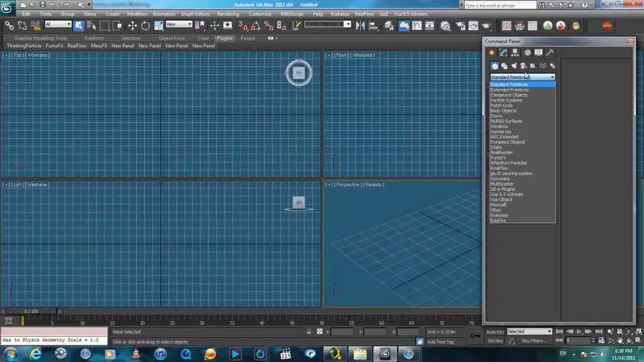Open the Display tab in Command Panel
The width and height of the screenshot is (644, 362).
pos(539,52)
